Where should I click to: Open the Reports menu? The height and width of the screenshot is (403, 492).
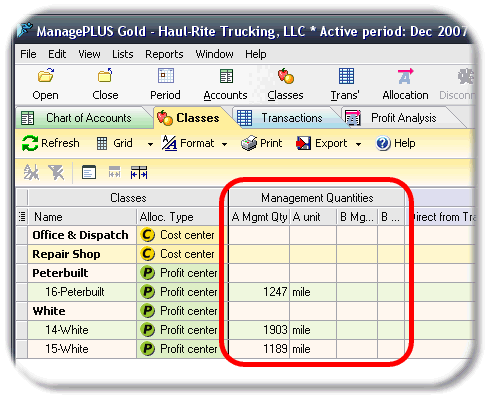click(164, 54)
